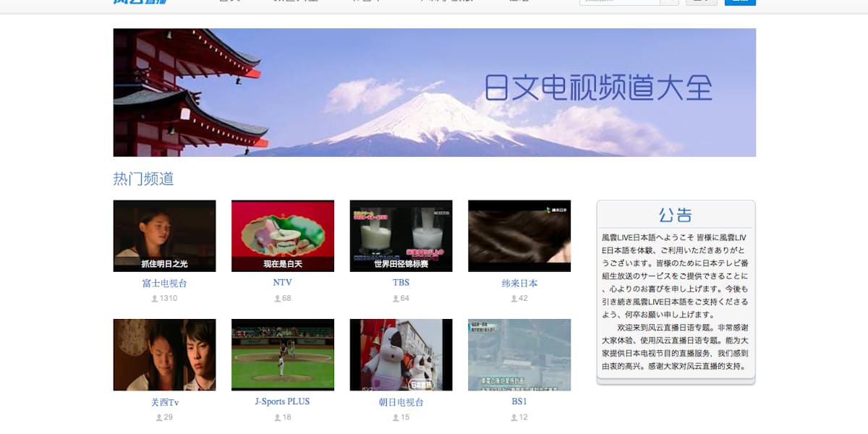This screenshot has width=868, height=434.
Task: Open the 世界田径锦标赛 TBS thumbnail
Action: point(401,236)
